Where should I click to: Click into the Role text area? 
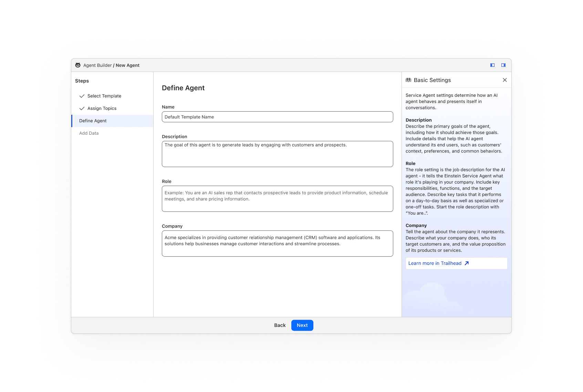tap(278, 199)
